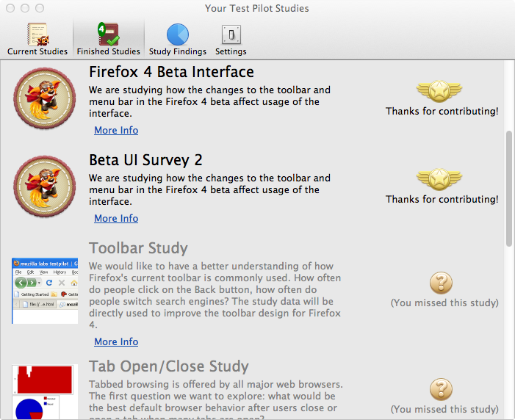Click the question mark icon for Tab Open/Close Study
Image resolution: width=515 pixels, height=420 pixels.
point(441,389)
